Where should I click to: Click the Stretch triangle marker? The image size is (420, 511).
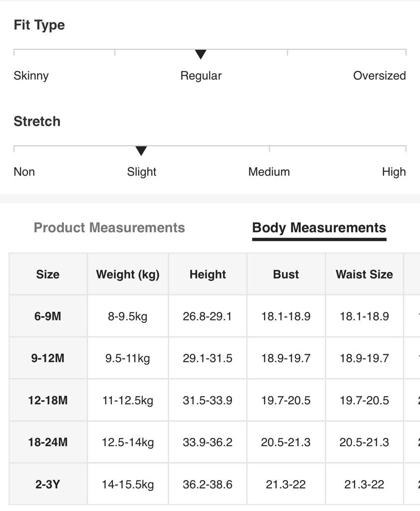tap(141, 151)
